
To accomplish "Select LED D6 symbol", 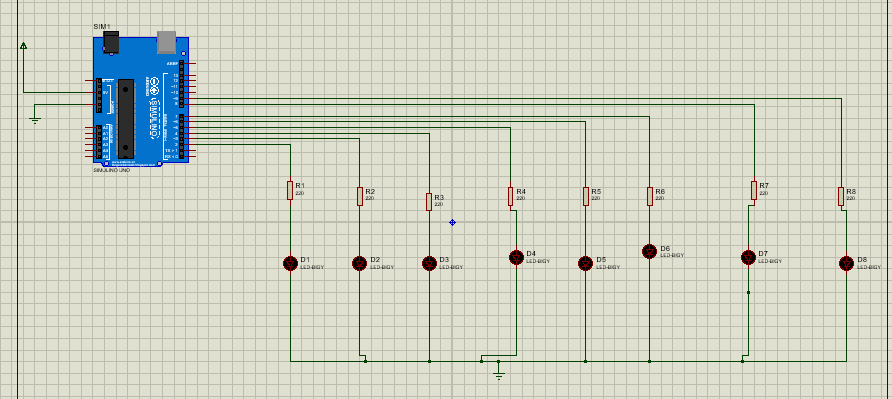I will pos(650,252).
